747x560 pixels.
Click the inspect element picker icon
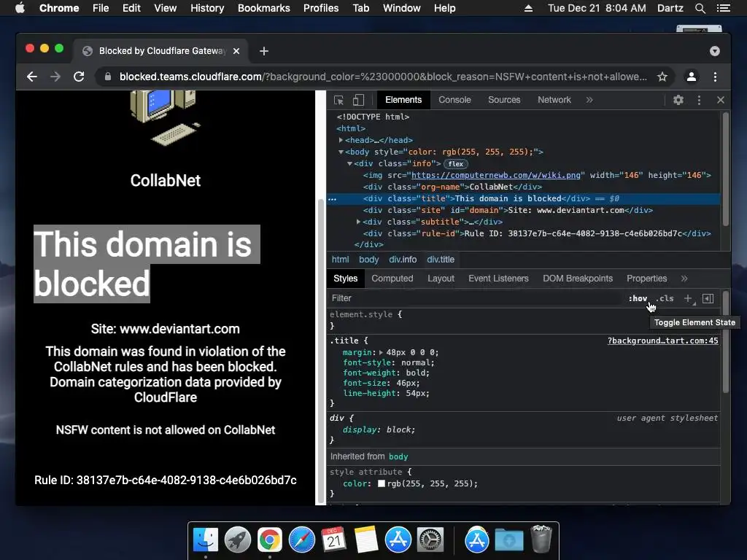pos(338,100)
